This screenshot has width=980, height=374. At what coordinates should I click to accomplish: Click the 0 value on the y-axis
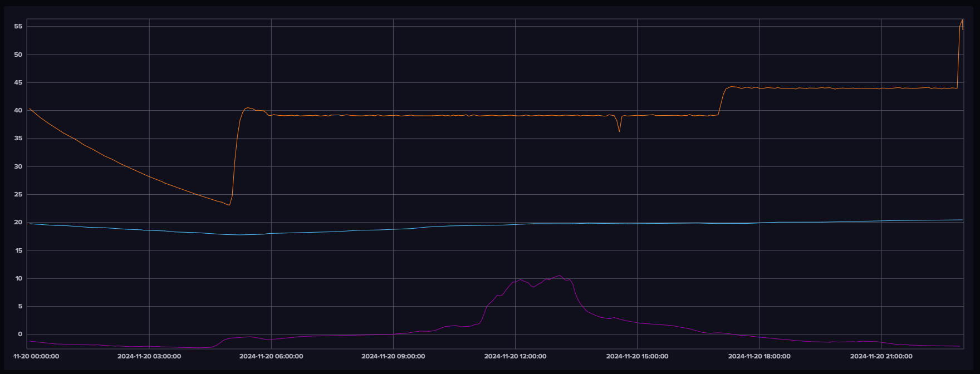(x=19, y=334)
